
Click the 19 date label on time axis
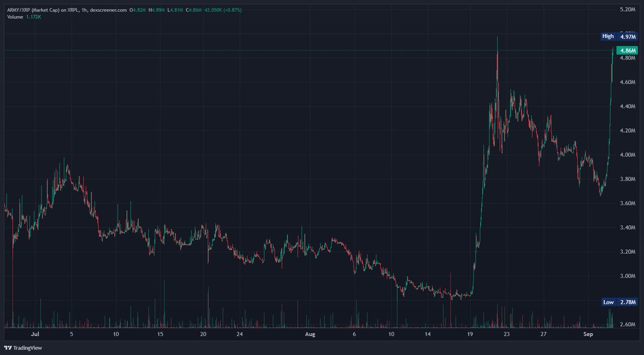[470, 334]
